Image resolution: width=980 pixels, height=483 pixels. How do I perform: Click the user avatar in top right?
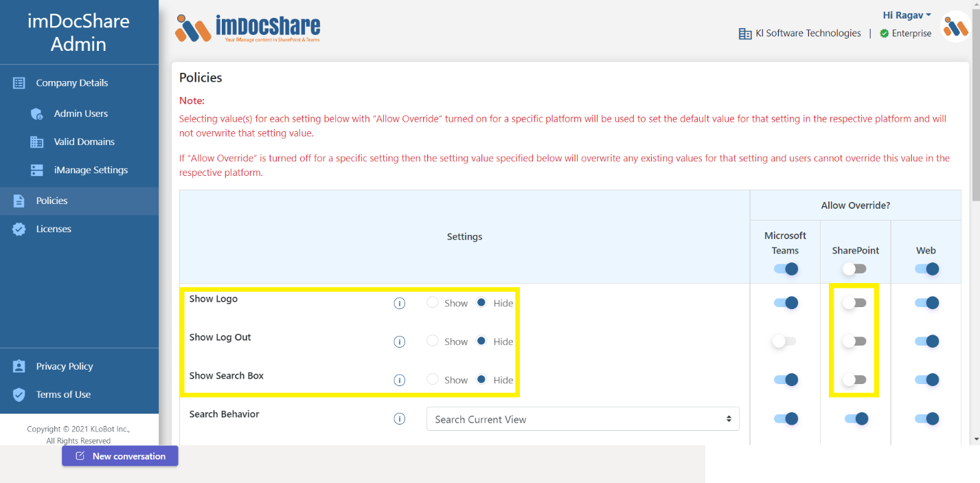coord(956,27)
